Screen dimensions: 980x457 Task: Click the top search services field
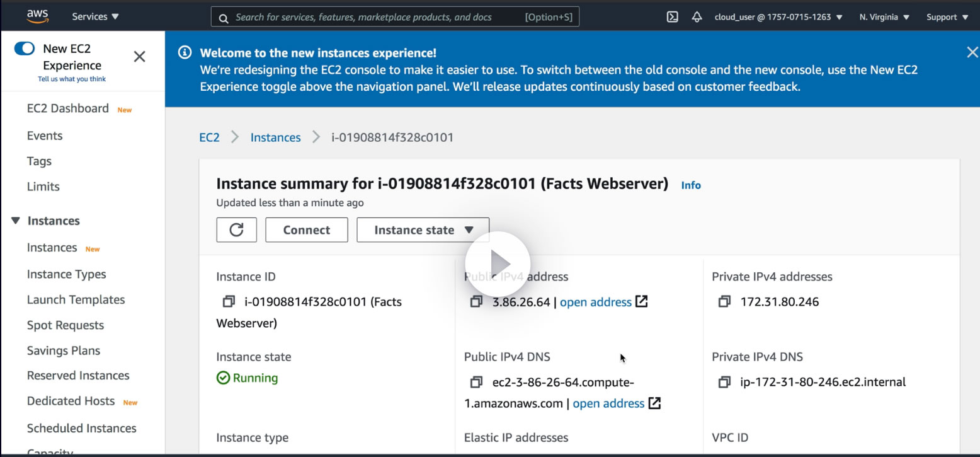tap(378, 17)
